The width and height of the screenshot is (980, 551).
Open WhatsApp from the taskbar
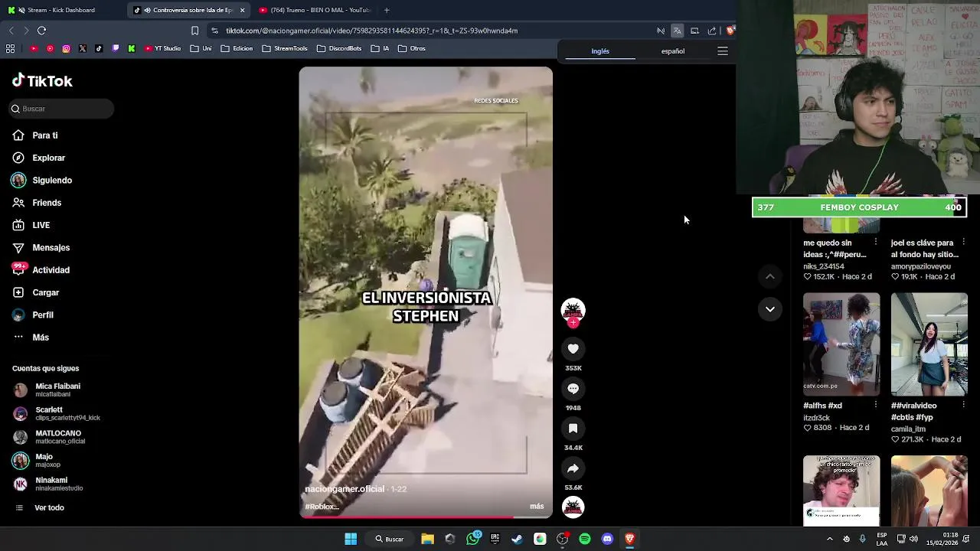pyautogui.click(x=473, y=539)
